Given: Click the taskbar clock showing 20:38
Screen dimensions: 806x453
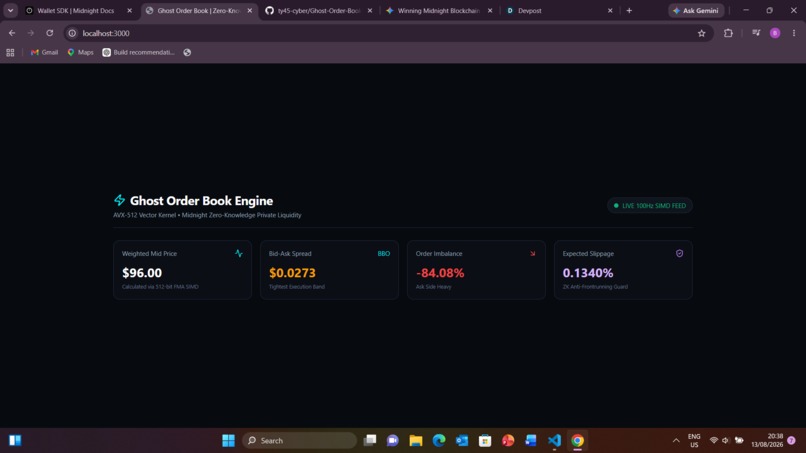Looking at the screenshot, I should (766, 441).
